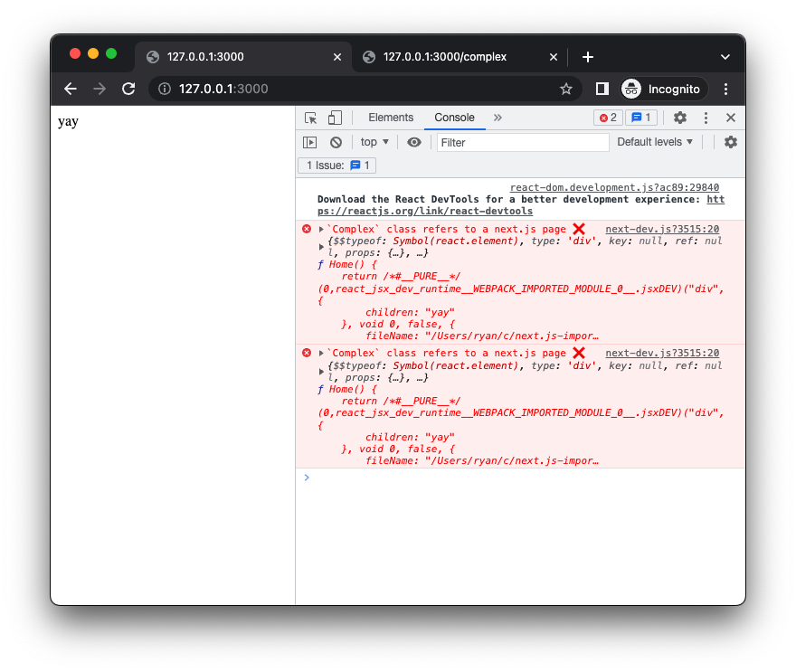Image resolution: width=796 pixels, height=672 pixels.
Task: Open the top JavaScript context dropdown
Action: tap(374, 142)
